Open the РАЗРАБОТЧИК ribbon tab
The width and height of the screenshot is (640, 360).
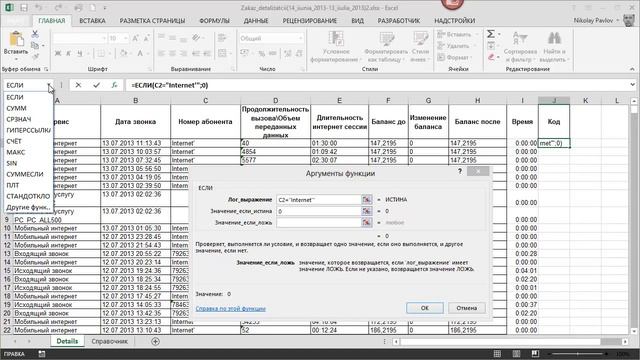[399, 20]
